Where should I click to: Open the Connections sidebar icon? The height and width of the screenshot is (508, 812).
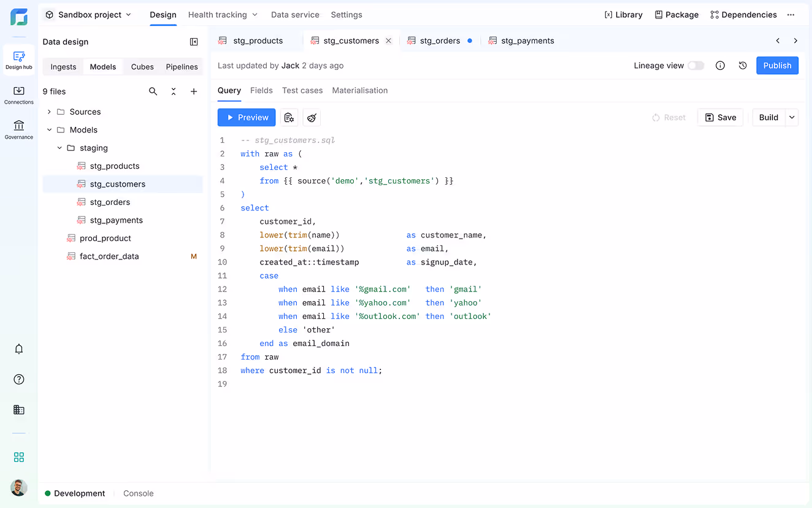click(19, 94)
